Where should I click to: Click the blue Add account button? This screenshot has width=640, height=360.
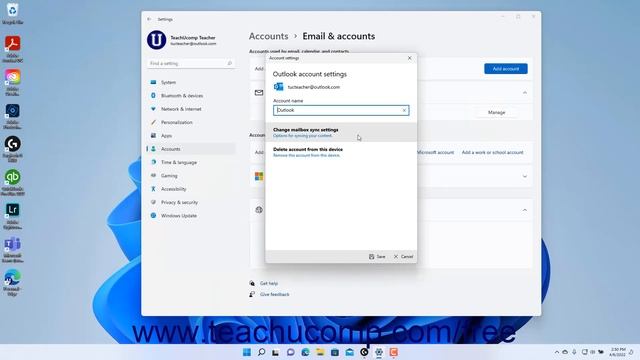point(506,69)
